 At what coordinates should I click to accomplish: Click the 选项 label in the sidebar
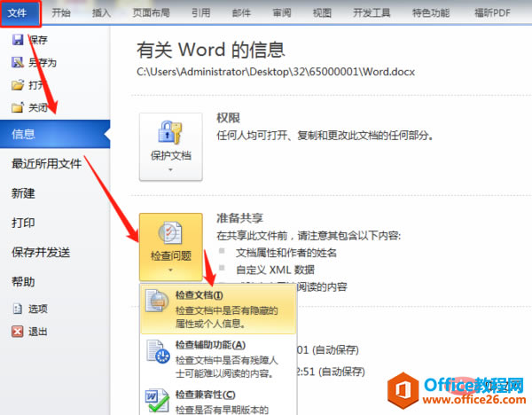37,309
